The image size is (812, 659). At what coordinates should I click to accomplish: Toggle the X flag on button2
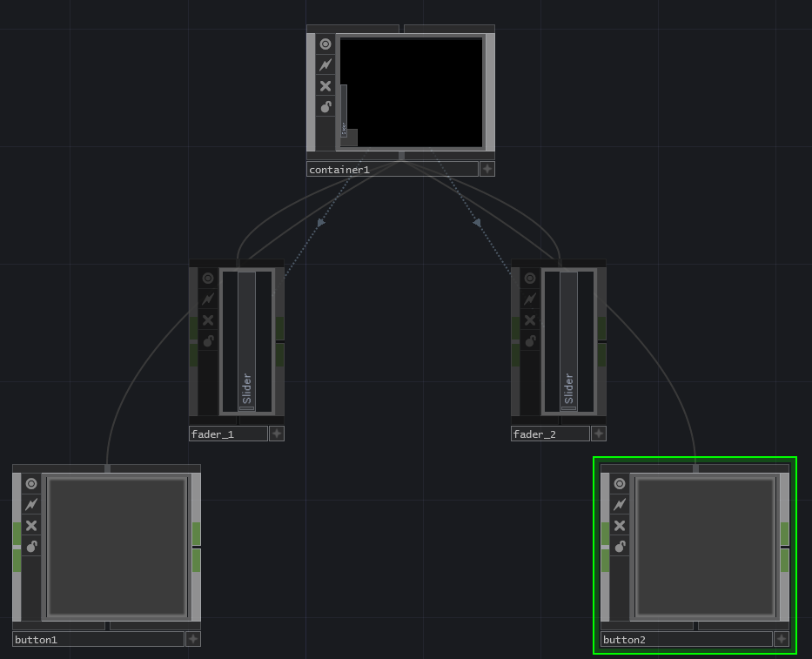[620, 526]
